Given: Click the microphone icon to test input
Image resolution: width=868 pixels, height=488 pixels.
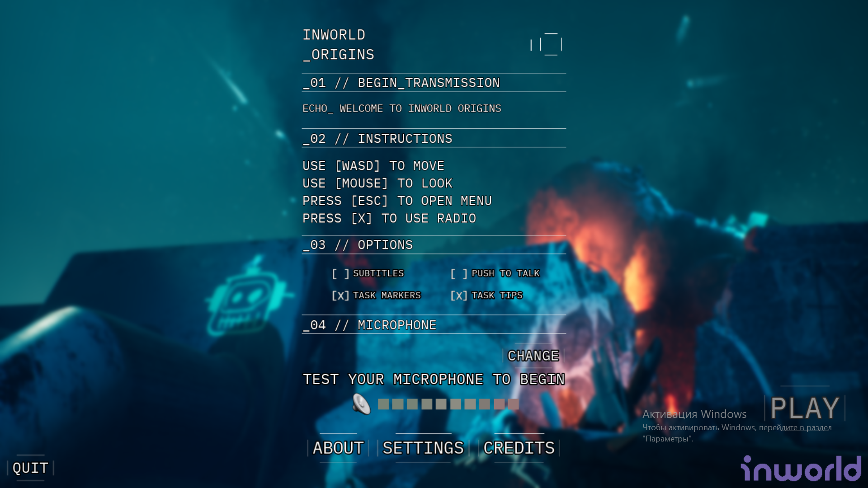Looking at the screenshot, I should coord(361,404).
